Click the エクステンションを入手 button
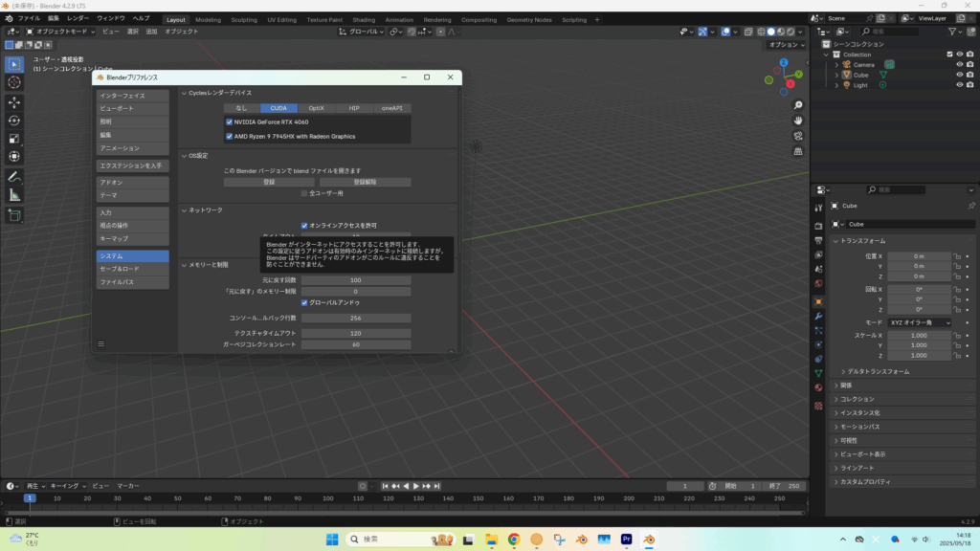 [x=132, y=165]
